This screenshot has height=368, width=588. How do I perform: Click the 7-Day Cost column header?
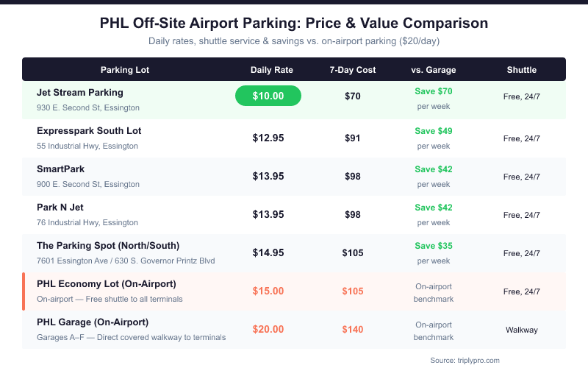click(x=353, y=70)
